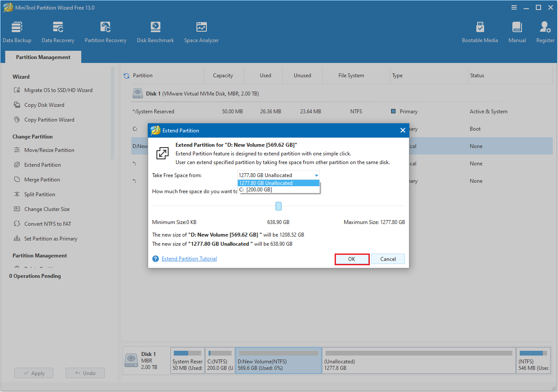Click the sidebar vertical scrollbar
Viewport: 558px width, 392px height.
(x=113, y=113)
